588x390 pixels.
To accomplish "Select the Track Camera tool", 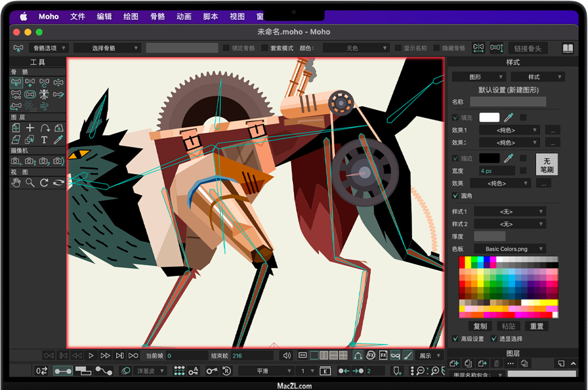I will coord(16,161).
